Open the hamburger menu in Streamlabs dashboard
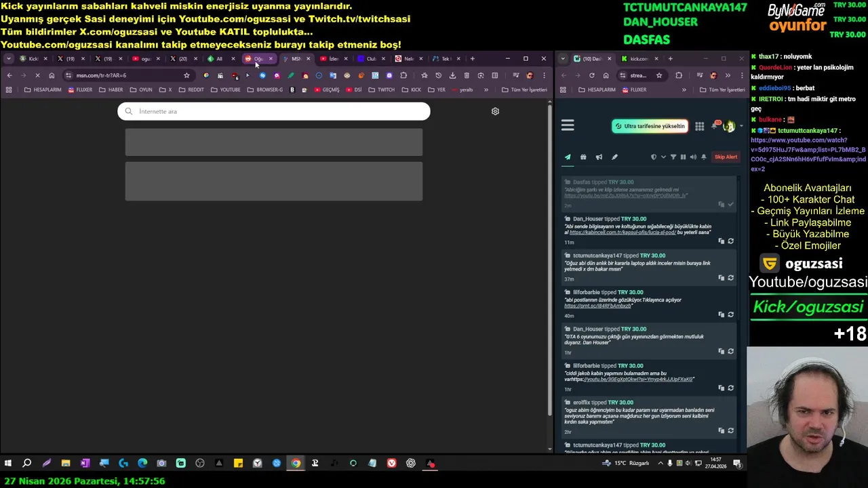 568,125
